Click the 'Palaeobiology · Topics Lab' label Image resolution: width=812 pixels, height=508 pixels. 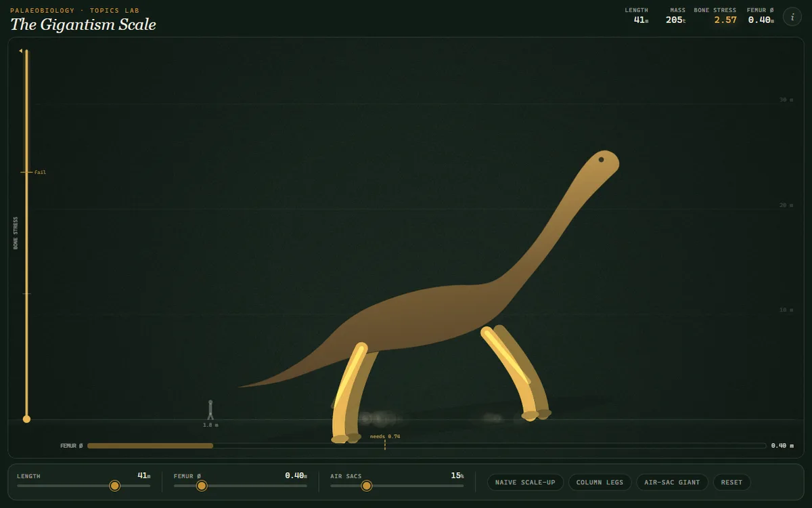pos(75,10)
